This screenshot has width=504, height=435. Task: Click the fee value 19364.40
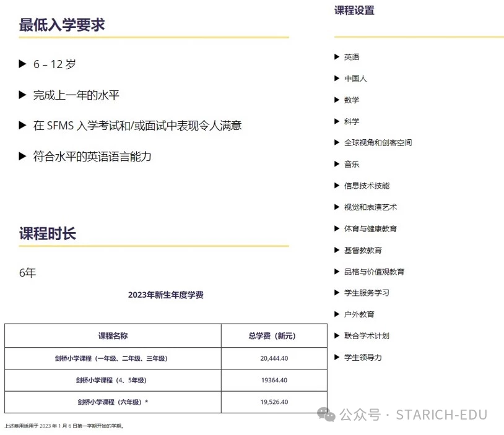[x=274, y=380]
